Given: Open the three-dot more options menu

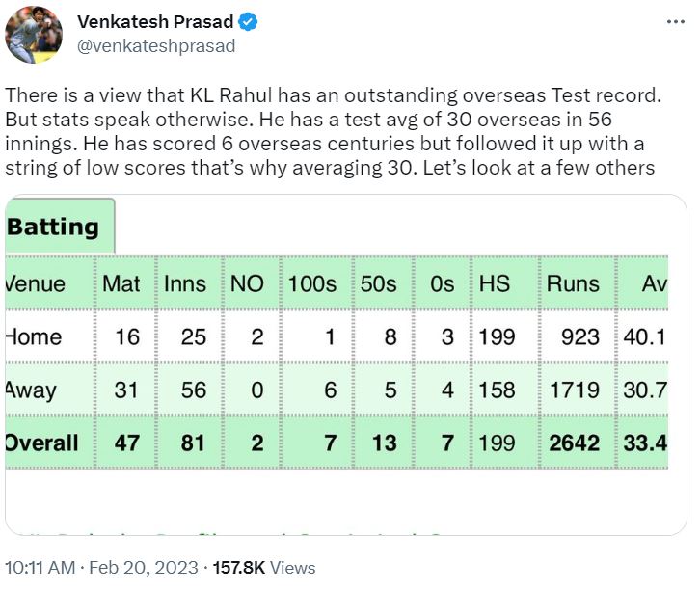Looking at the screenshot, I should [672, 21].
